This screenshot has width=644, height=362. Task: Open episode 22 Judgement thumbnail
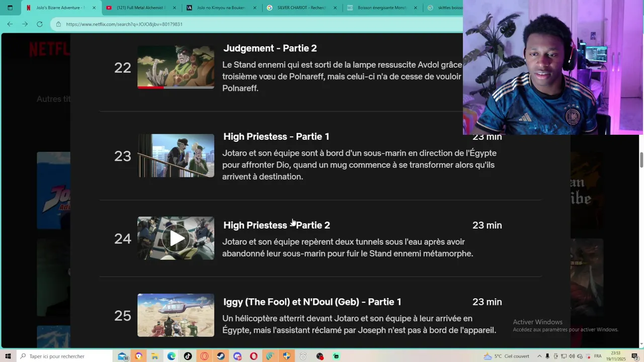point(176,67)
